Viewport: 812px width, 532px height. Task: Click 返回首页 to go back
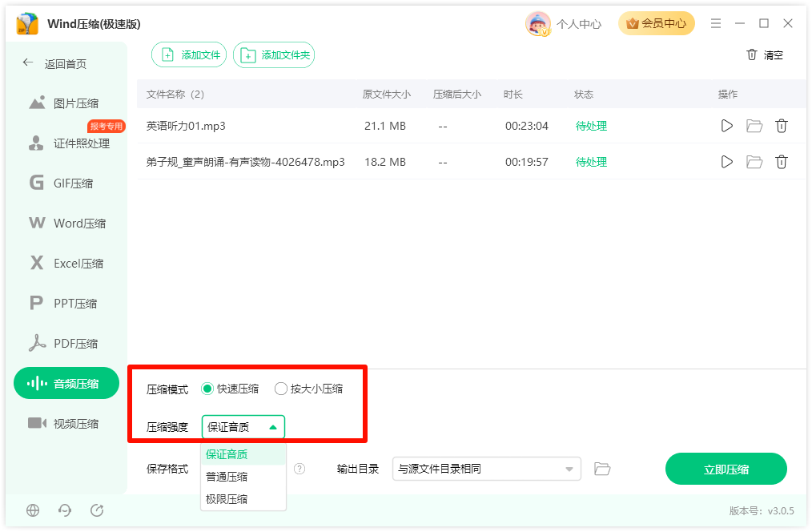point(54,64)
